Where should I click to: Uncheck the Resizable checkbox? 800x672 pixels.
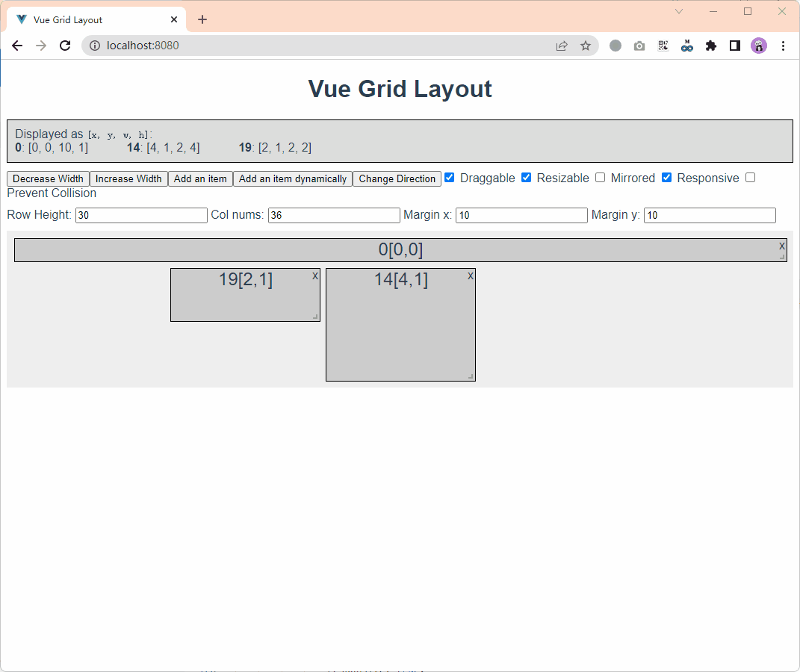tap(526, 178)
